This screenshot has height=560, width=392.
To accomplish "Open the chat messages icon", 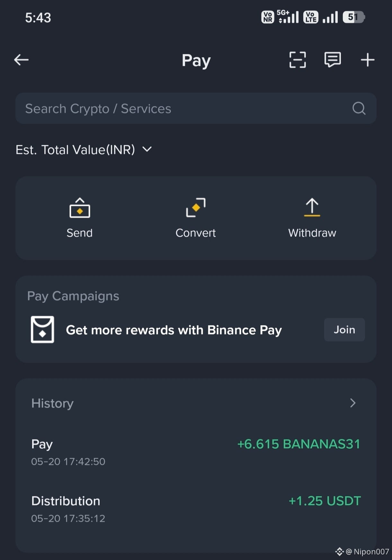I will click(x=333, y=60).
